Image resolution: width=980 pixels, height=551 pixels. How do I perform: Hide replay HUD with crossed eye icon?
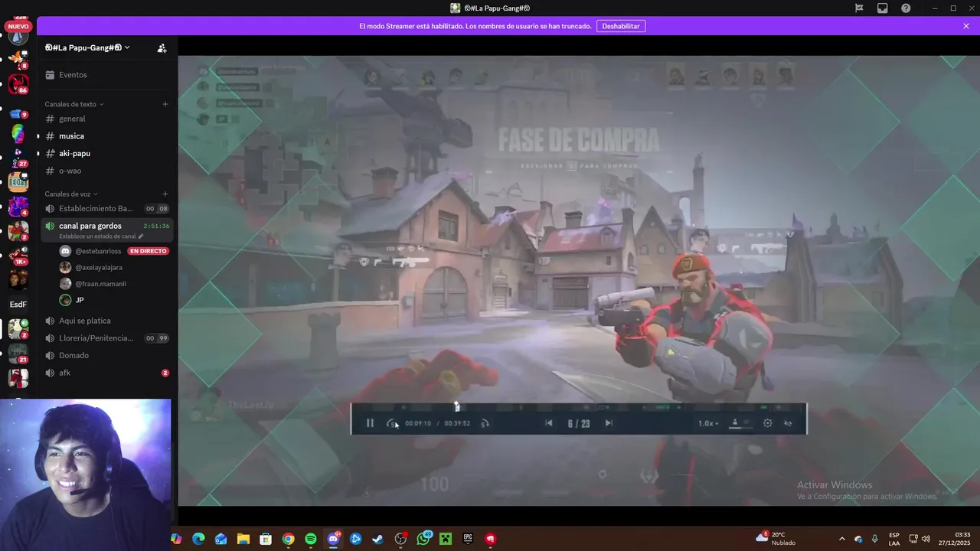(x=788, y=423)
